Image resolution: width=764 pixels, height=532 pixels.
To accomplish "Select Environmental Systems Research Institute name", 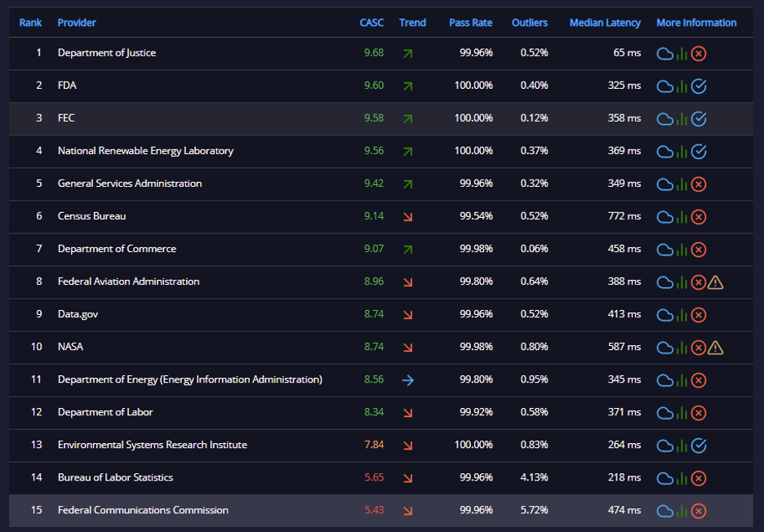I will click(152, 445).
